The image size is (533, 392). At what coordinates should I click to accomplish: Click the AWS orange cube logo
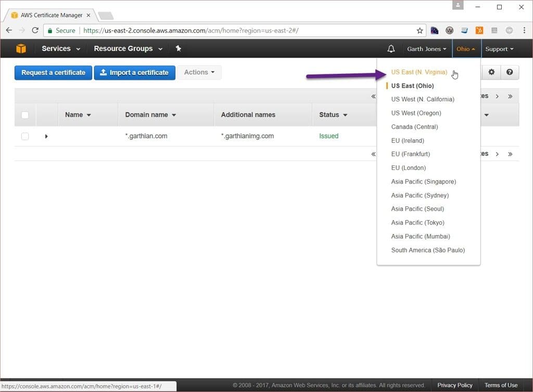tap(21, 48)
